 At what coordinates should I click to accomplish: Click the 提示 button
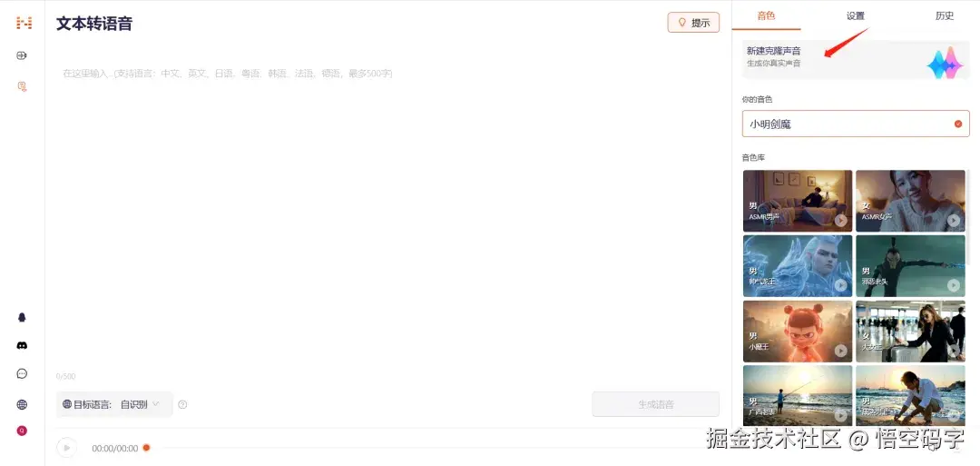click(x=694, y=23)
